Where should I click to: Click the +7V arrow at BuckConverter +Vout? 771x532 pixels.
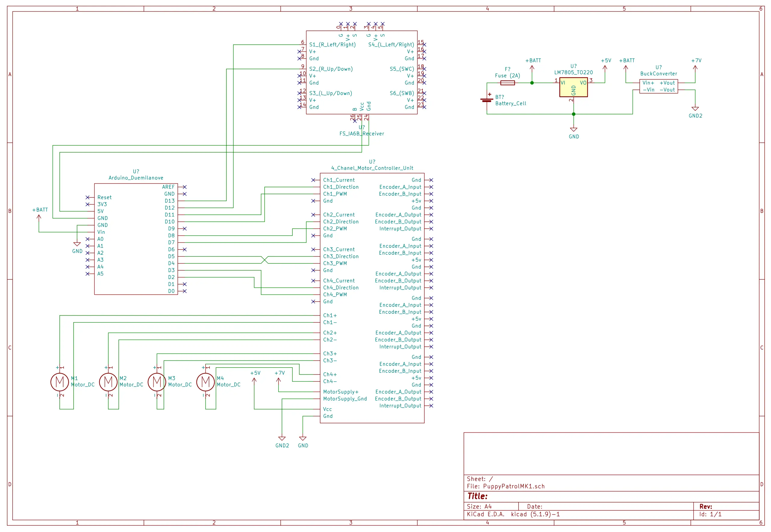pos(695,68)
